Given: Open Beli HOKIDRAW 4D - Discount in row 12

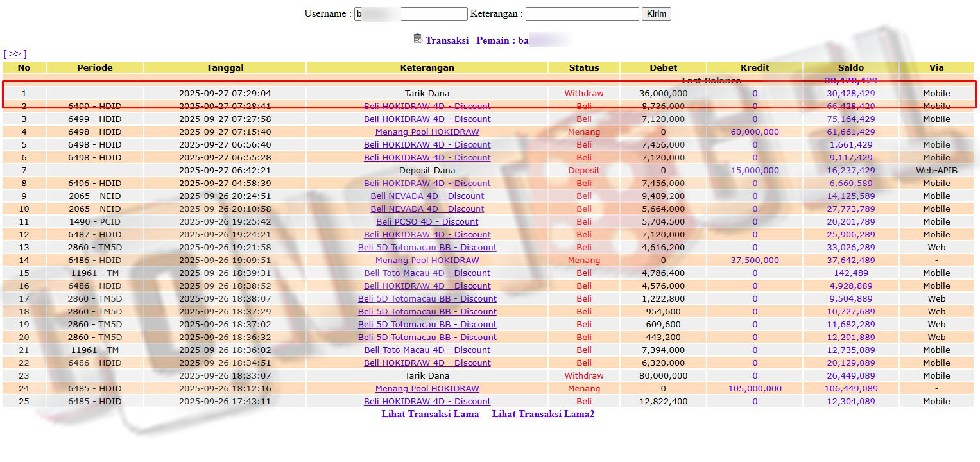Looking at the screenshot, I should [x=427, y=234].
